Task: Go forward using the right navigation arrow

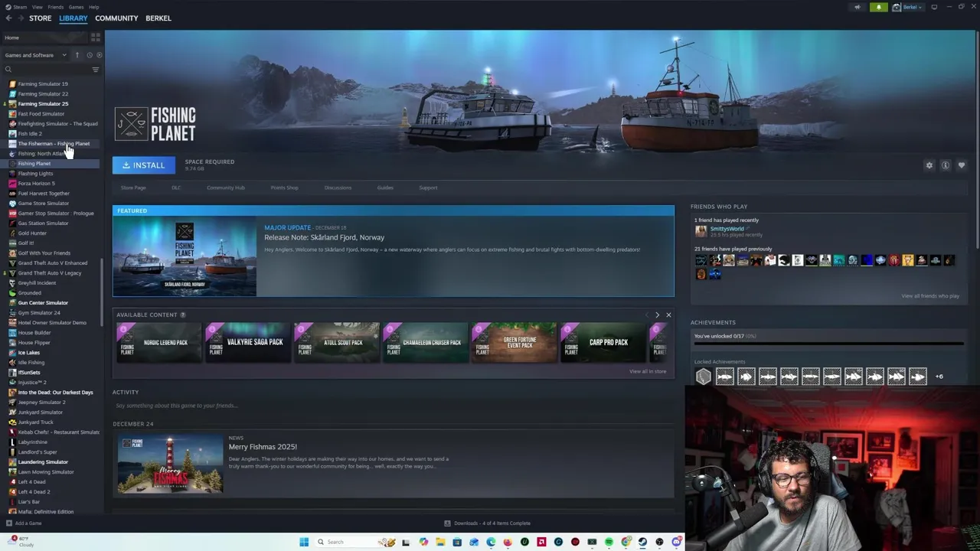Action: [19, 18]
